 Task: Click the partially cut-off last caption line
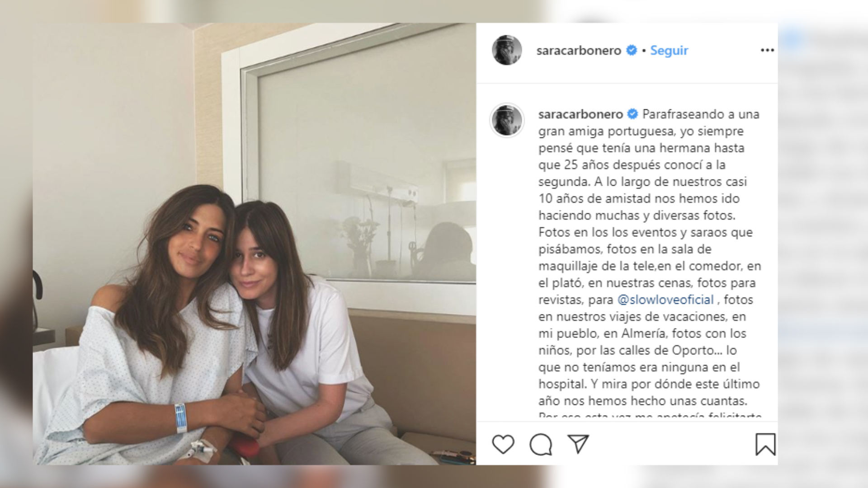point(650,414)
